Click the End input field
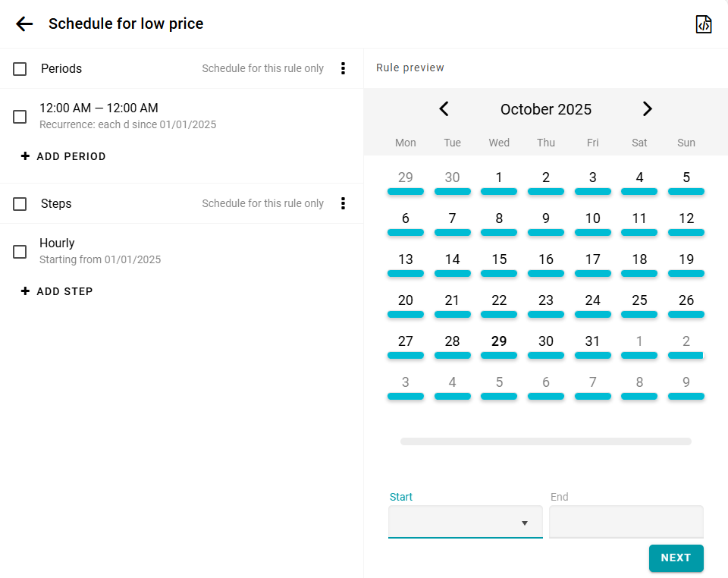The height and width of the screenshot is (578, 728). pos(626,522)
